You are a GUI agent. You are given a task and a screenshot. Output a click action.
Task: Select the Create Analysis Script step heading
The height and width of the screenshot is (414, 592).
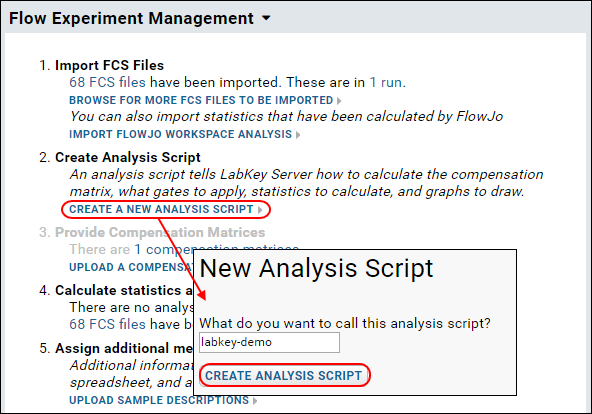128,157
